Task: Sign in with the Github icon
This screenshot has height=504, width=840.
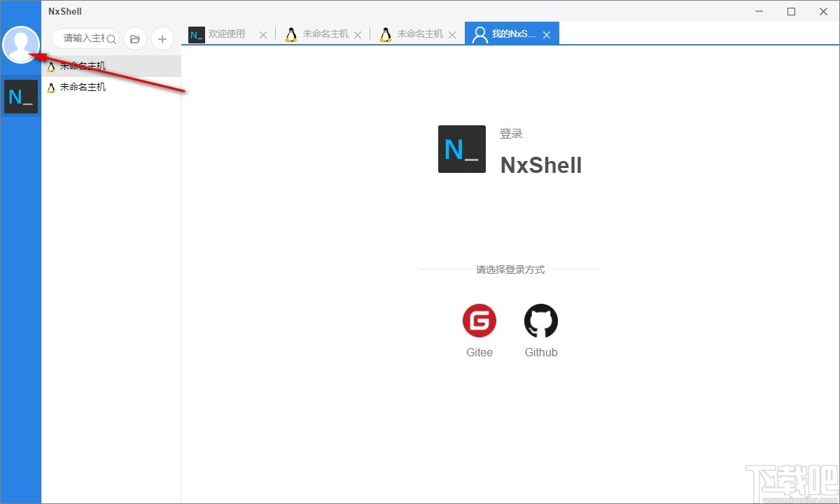Action: point(540,320)
